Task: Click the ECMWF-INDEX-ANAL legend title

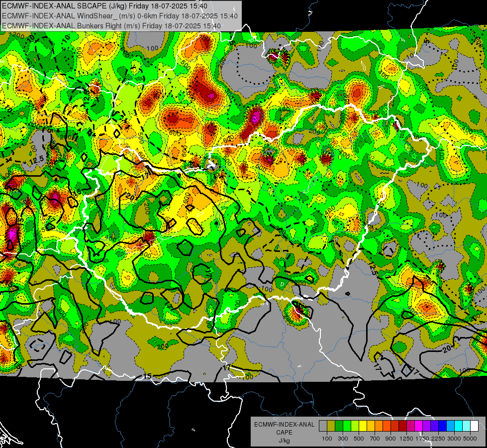Action: (285, 425)
